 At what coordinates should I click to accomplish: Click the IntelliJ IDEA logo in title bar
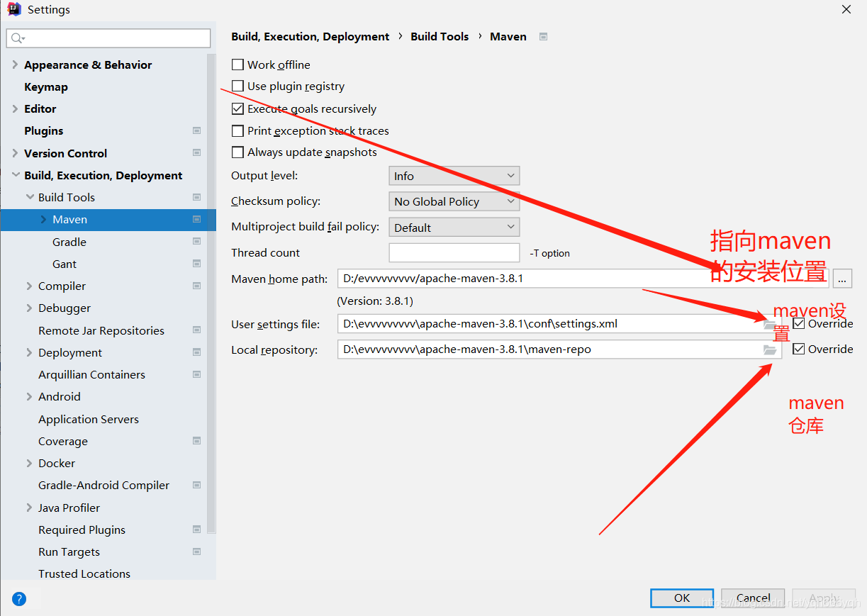13,10
